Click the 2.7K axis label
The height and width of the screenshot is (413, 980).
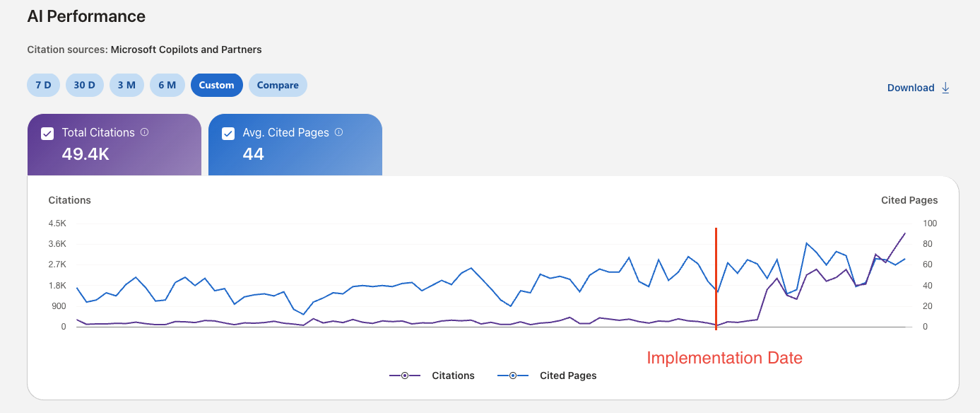[x=57, y=264]
